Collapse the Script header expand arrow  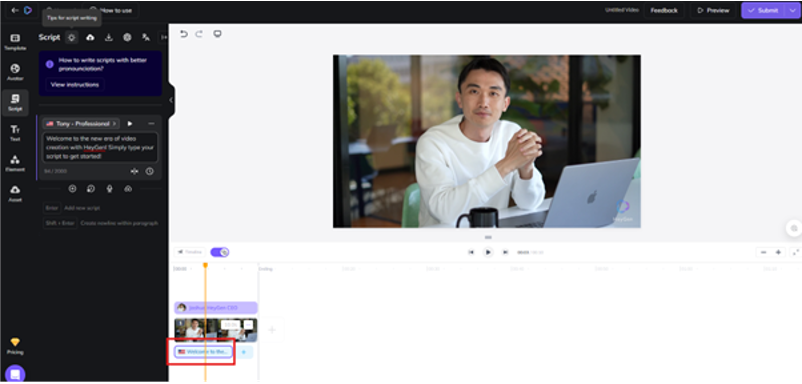(163, 37)
